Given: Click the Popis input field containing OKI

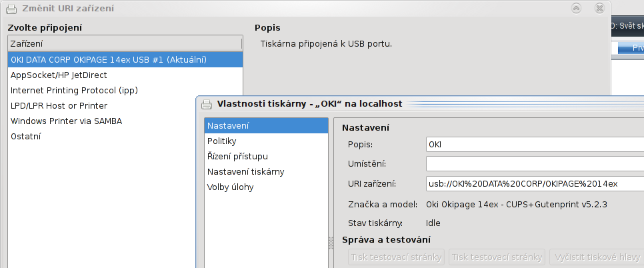Looking at the screenshot, I should [535, 145].
